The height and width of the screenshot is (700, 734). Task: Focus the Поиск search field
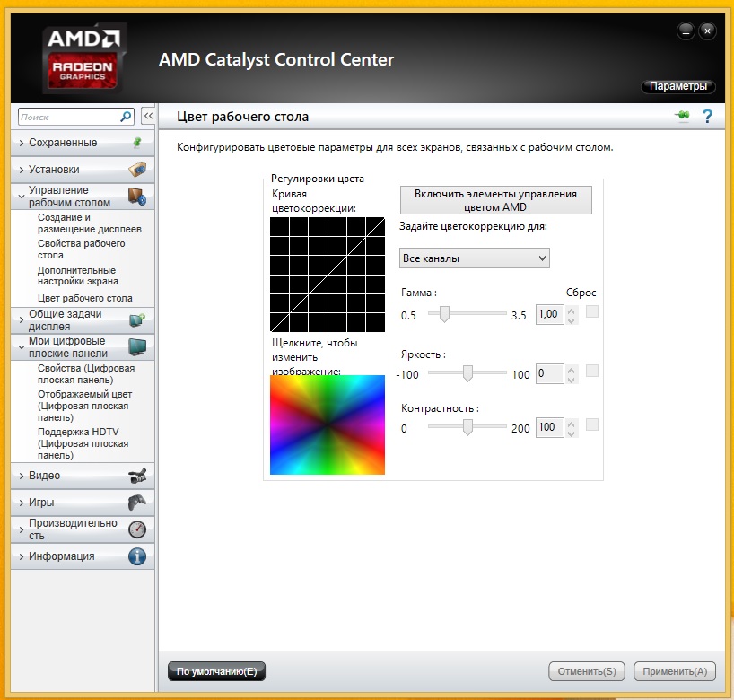[x=69, y=117]
